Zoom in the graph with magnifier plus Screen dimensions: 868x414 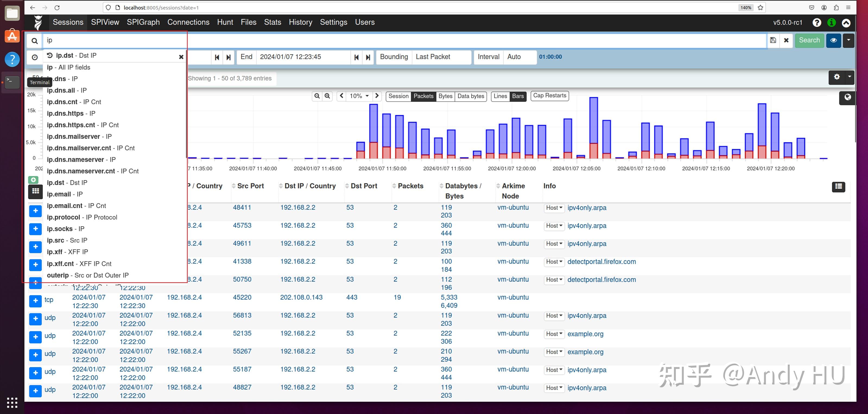coord(327,96)
